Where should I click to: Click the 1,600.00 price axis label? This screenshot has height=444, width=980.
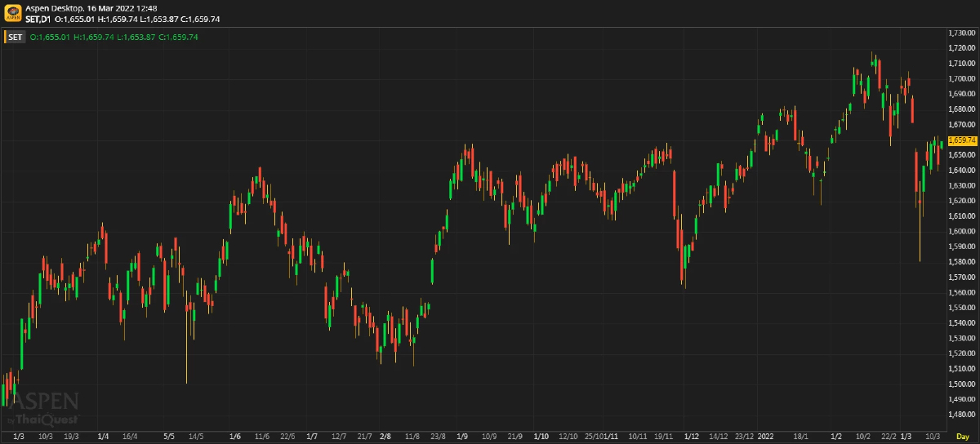click(x=964, y=231)
